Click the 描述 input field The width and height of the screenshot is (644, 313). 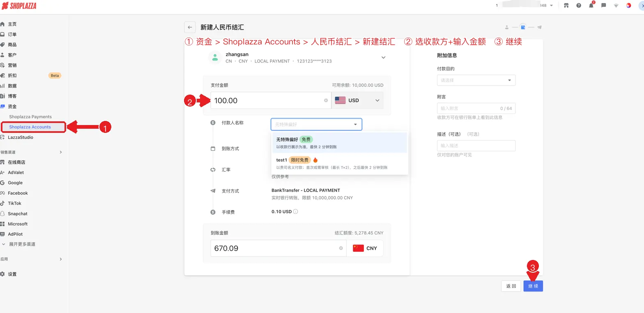pos(476,146)
